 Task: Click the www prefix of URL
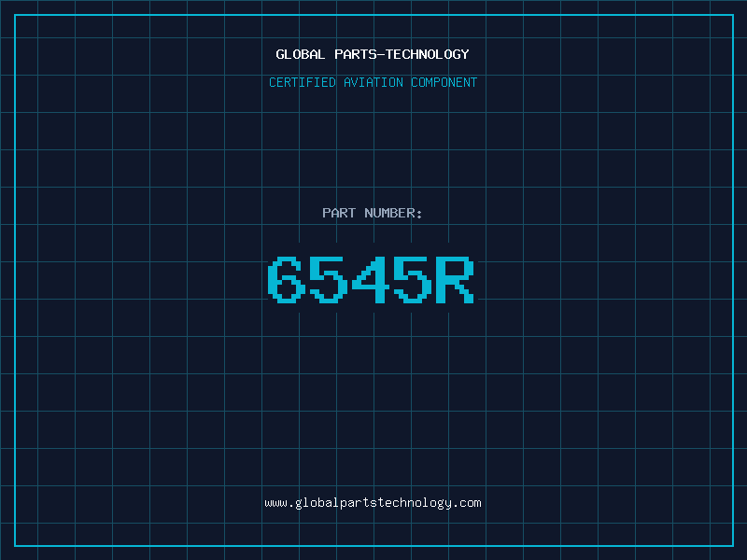275,503
